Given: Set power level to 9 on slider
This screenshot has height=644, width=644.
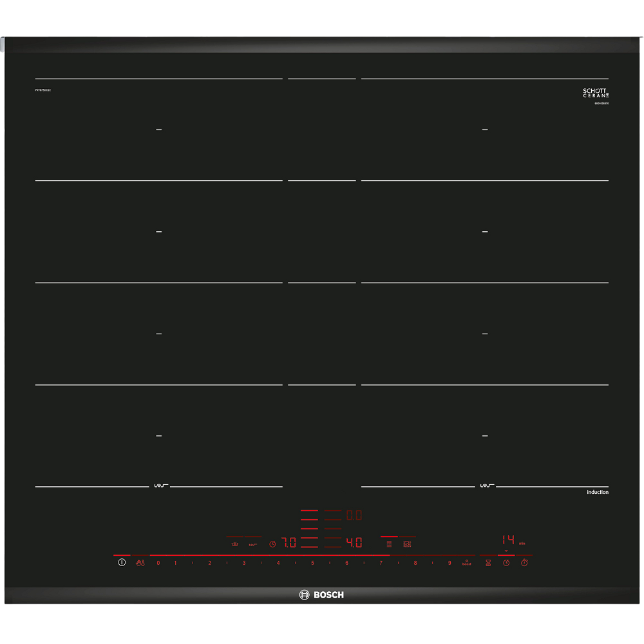Looking at the screenshot, I should point(450,563).
